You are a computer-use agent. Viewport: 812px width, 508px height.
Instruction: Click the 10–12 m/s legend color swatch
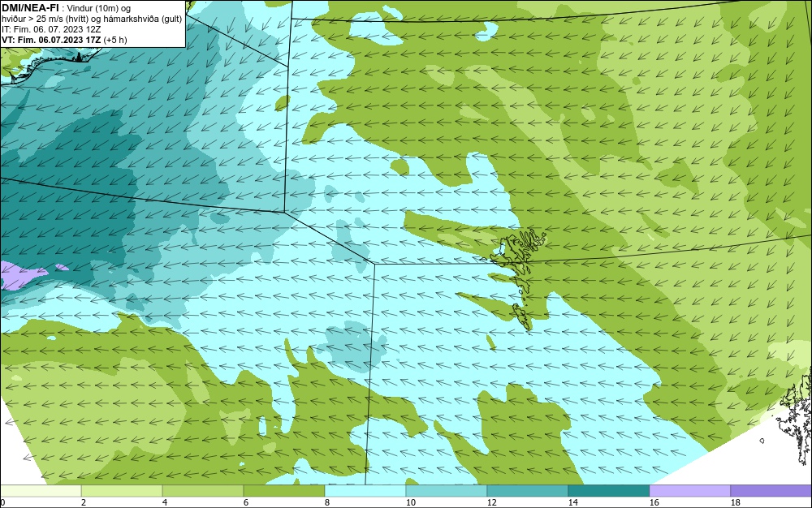click(x=447, y=490)
